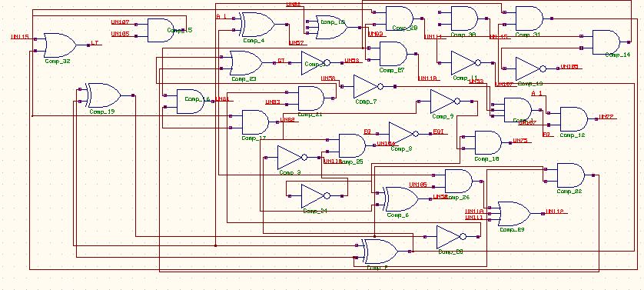The height and width of the screenshot is (290, 644).
Task: Click the UN72 output label of Comp_12
Action: (606, 117)
